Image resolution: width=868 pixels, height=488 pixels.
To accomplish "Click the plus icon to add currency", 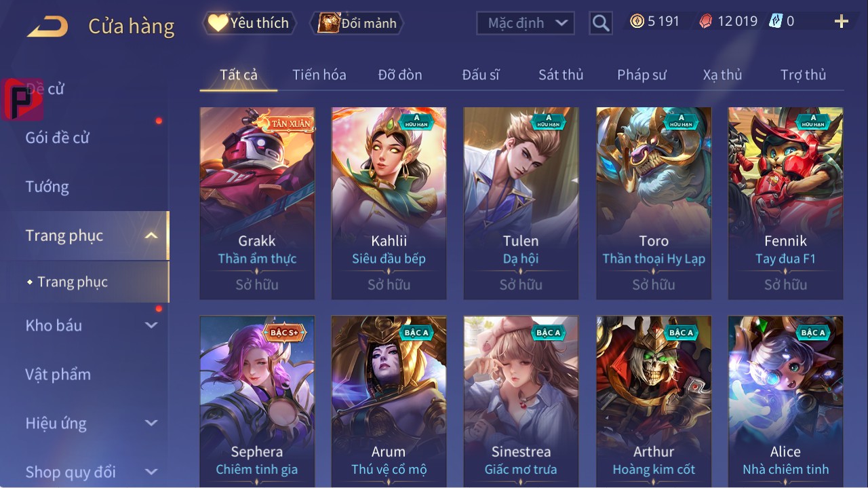I will pos(842,22).
